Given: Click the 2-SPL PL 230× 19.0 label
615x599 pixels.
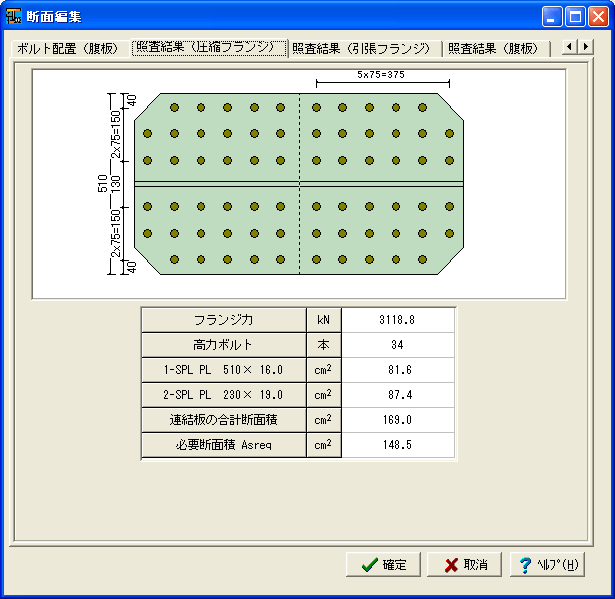Looking at the screenshot, I should tap(224, 395).
